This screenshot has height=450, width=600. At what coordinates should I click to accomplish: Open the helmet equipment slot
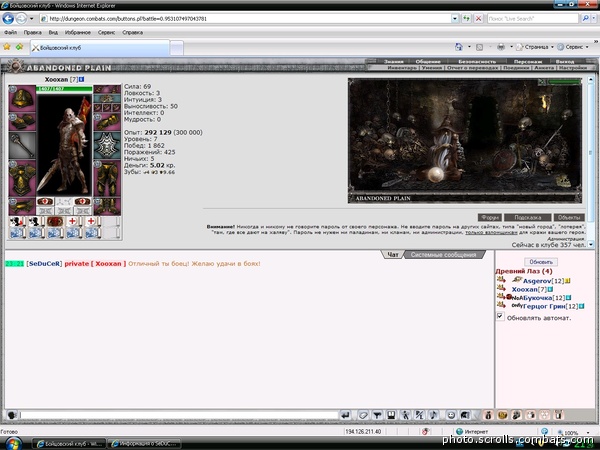point(22,98)
